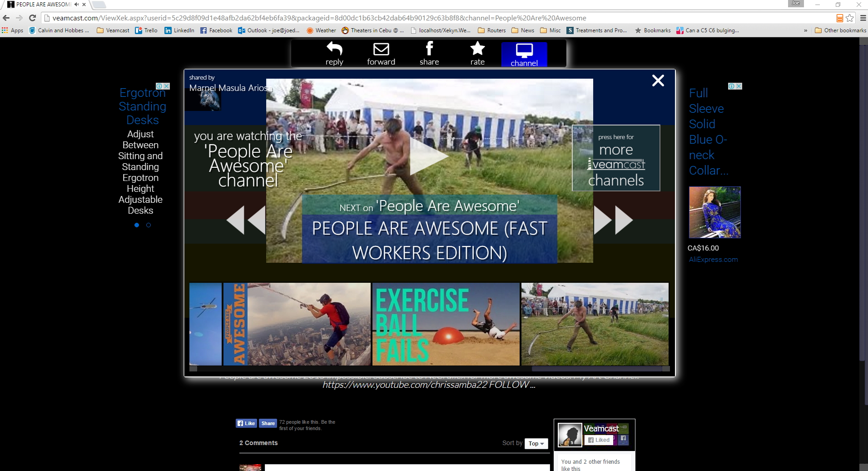Click the Veamcast page profile image
868x471 pixels.
pos(570,435)
